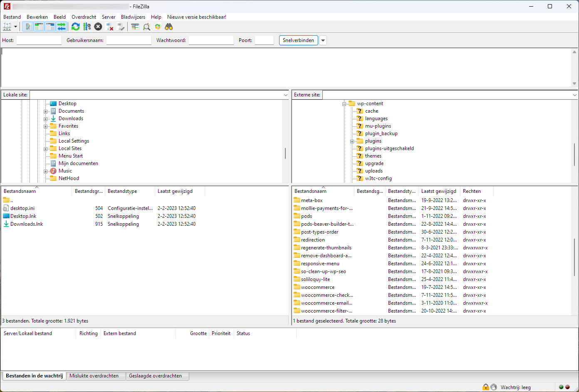Focus the Gebruikersnaam input field
Screen dimensions: 579x392
pyautogui.click(x=129, y=40)
